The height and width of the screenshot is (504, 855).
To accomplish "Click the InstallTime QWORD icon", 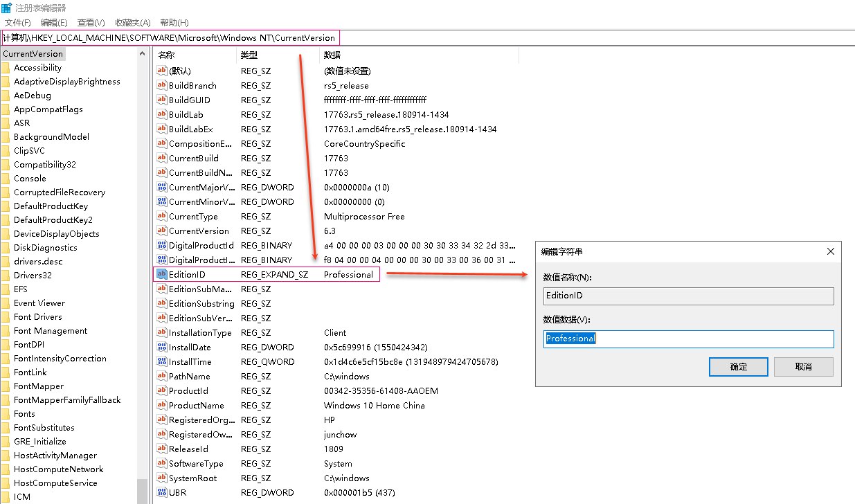I will tap(162, 361).
